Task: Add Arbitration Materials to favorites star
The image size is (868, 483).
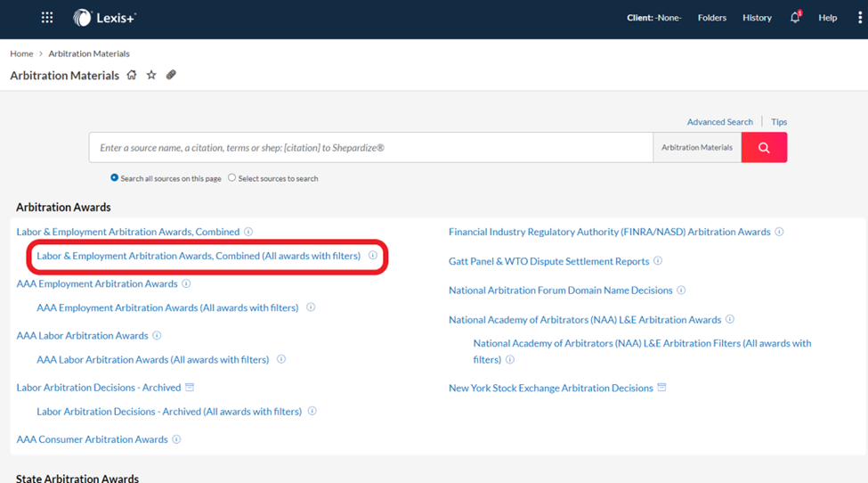Action: [x=151, y=75]
